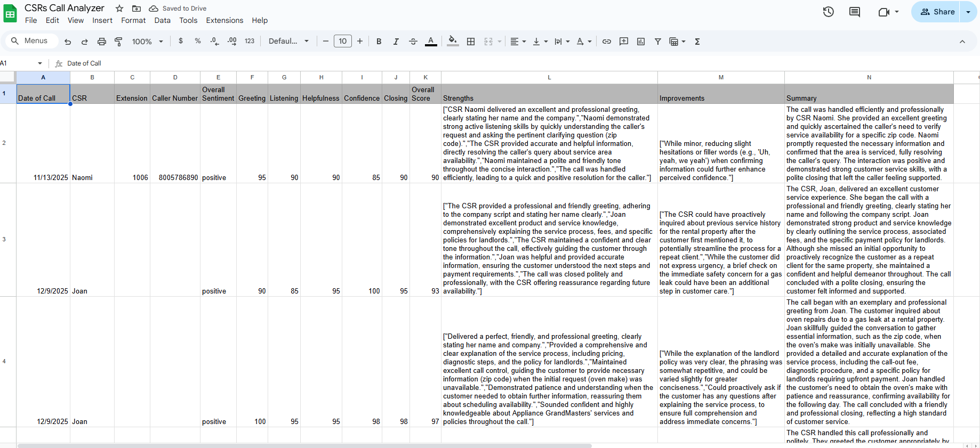980x448 pixels.
Task: Open the font family dropdown
Action: [x=288, y=42]
